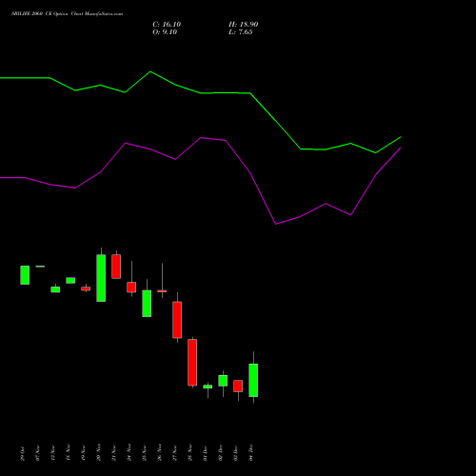Select the 01 Dec date label
Screen dimensions: 476x476
click(205, 453)
